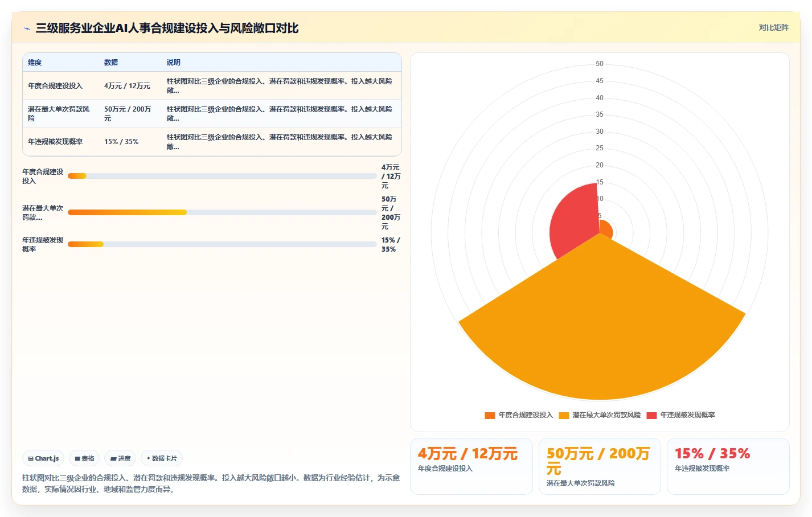This screenshot has width=812, height=517.
Task: Click table cell 年违规被发现概率
Action: coord(55,142)
